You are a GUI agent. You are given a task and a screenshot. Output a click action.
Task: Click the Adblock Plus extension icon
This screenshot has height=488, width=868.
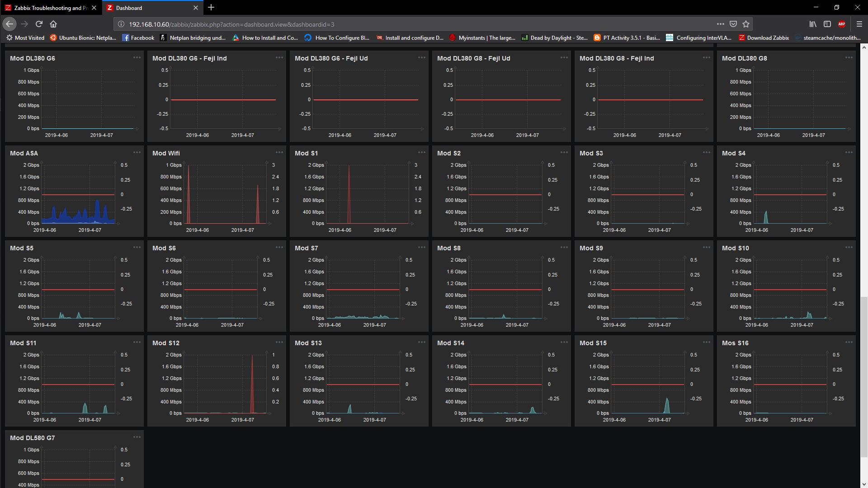tap(842, 24)
